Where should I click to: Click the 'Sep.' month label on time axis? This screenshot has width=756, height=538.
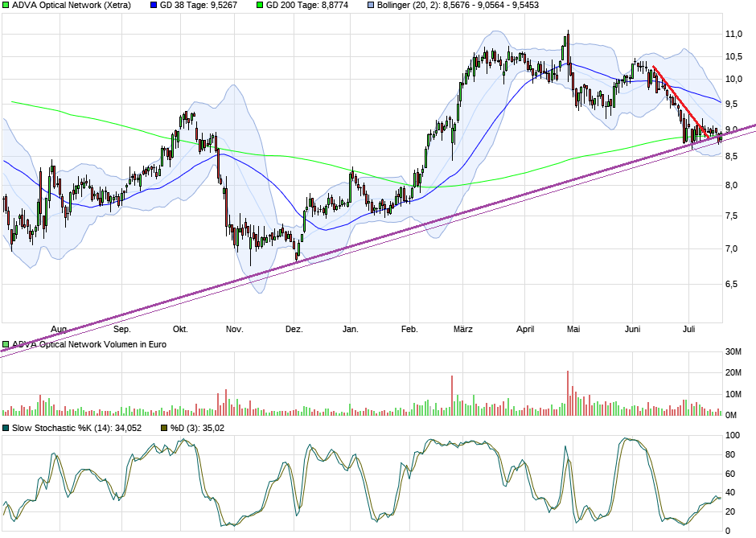122,329
